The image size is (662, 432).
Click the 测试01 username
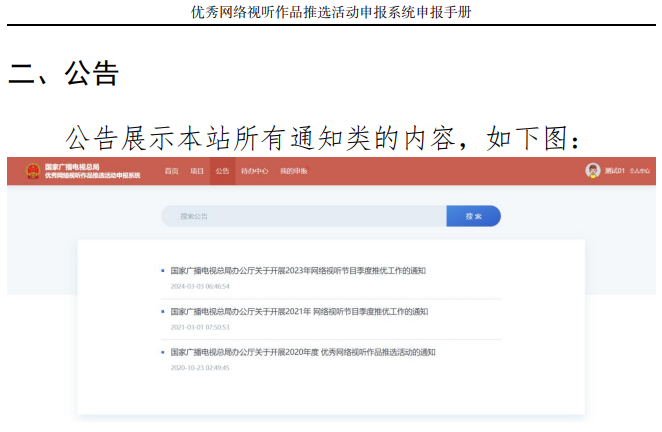point(614,171)
